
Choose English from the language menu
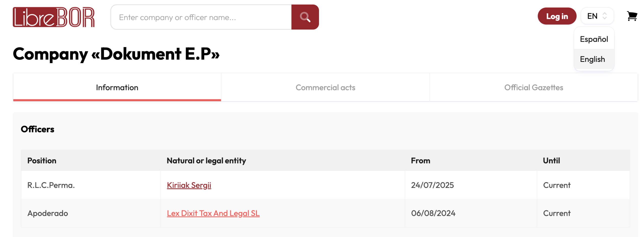click(x=592, y=59)
